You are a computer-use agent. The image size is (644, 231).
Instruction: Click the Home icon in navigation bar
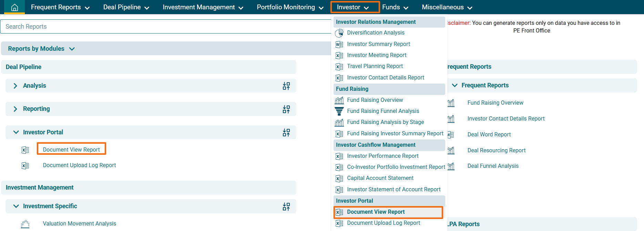(14, 7)
